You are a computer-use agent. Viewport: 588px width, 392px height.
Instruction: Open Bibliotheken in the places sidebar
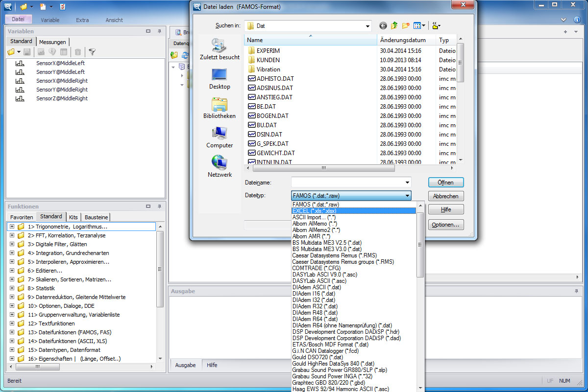[220, 108]
